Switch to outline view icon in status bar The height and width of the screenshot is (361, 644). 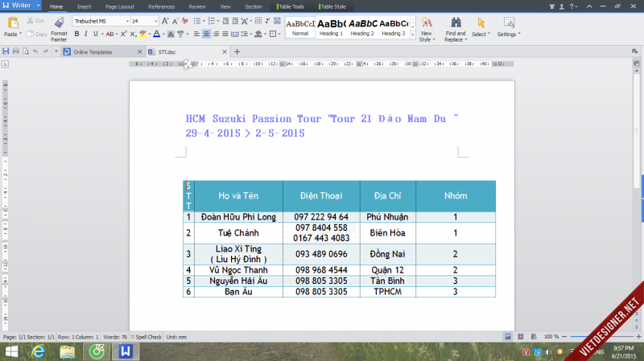[x=521, y=336]
